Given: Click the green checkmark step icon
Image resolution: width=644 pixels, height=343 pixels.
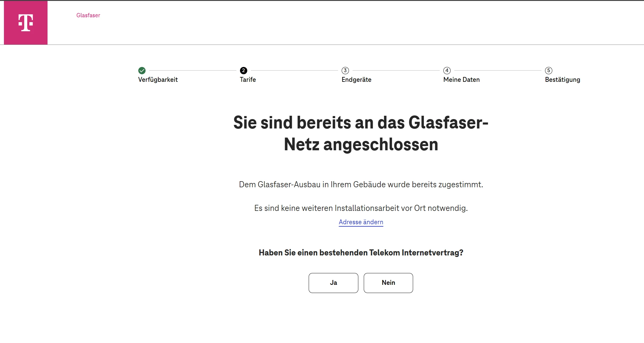Looking at the screenshot, I should (x=142, y=71).
